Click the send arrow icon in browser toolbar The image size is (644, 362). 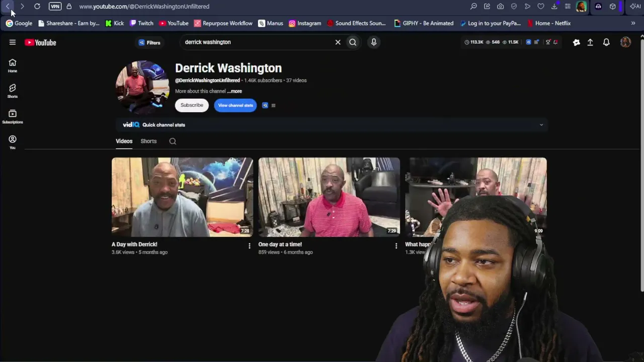pos(527,7)
